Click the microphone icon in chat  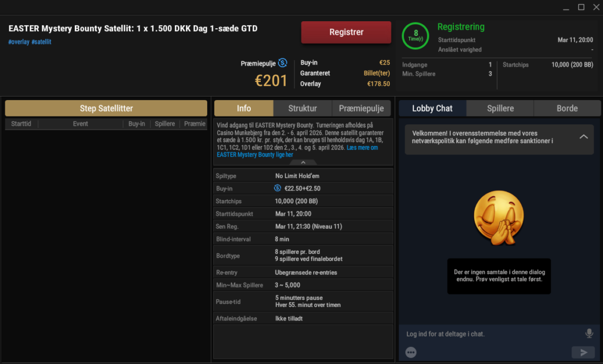(x=589, y=333)
